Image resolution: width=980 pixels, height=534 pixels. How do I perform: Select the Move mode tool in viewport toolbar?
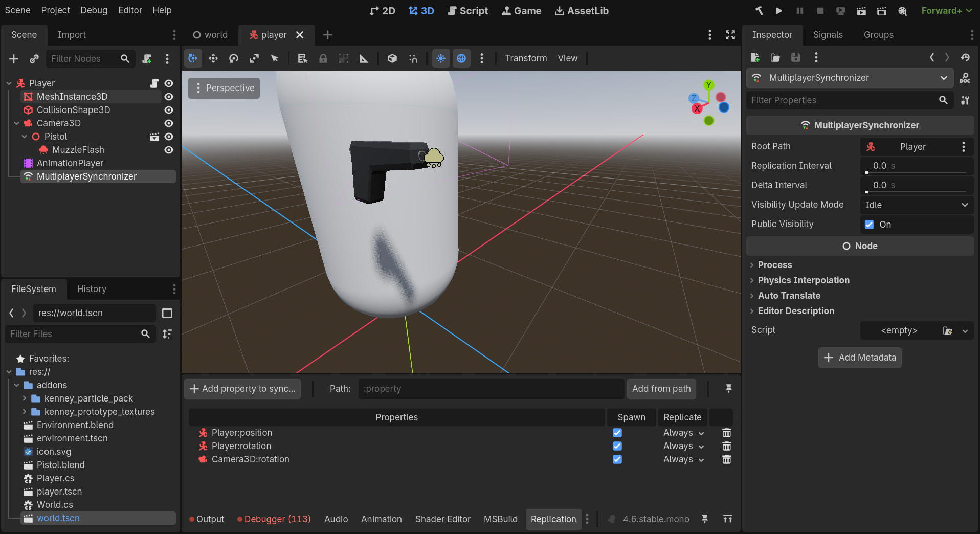(213, 58)
